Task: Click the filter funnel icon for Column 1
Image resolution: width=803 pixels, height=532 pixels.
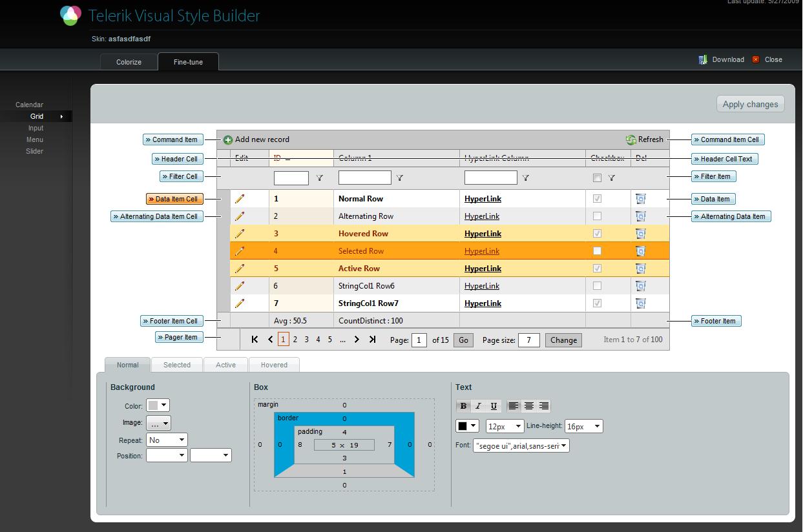Action: tap(400, 178)
